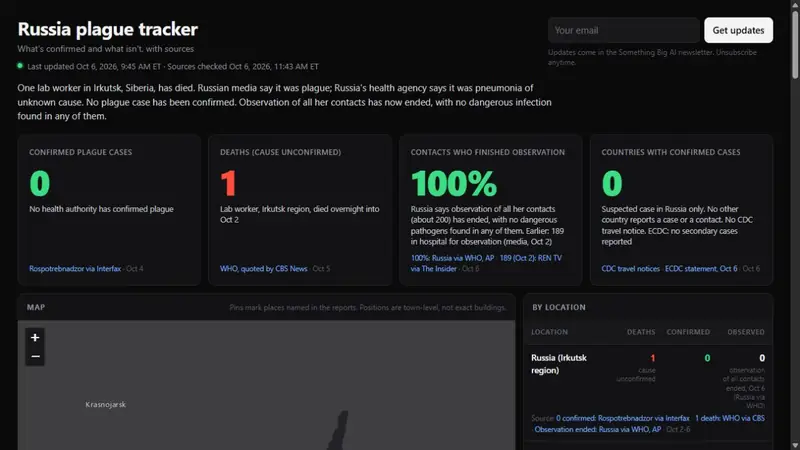Click the Russia (Irkutsk region) table row label

(559, 364)
